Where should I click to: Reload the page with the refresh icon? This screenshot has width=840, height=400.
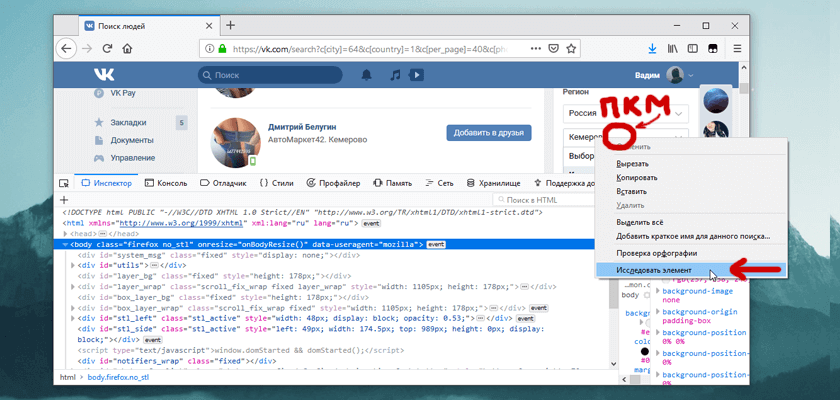coord(107,49)
